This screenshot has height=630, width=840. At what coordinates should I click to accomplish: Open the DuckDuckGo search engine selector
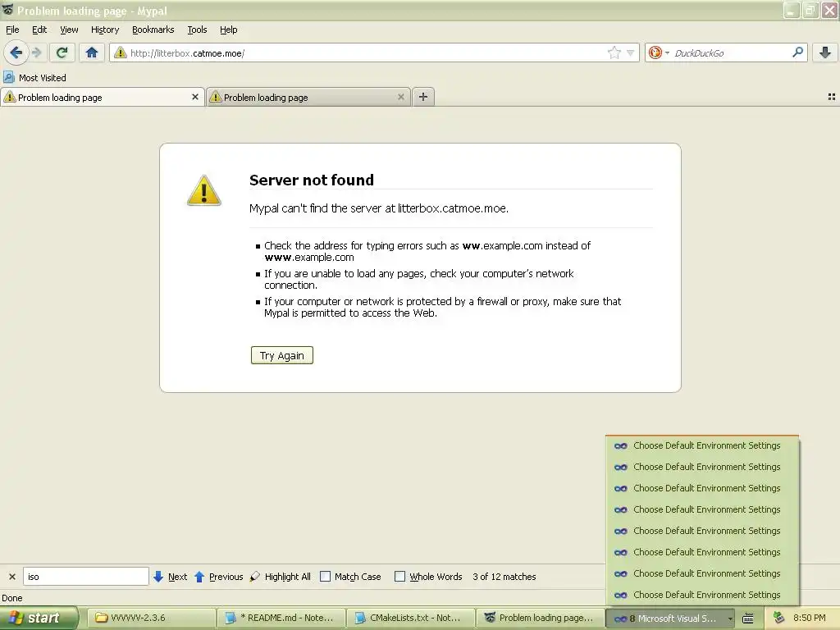click(659, 52)
